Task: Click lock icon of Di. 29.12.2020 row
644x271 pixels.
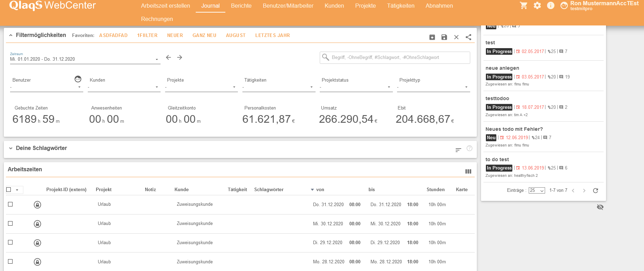Action: (38, 243)
